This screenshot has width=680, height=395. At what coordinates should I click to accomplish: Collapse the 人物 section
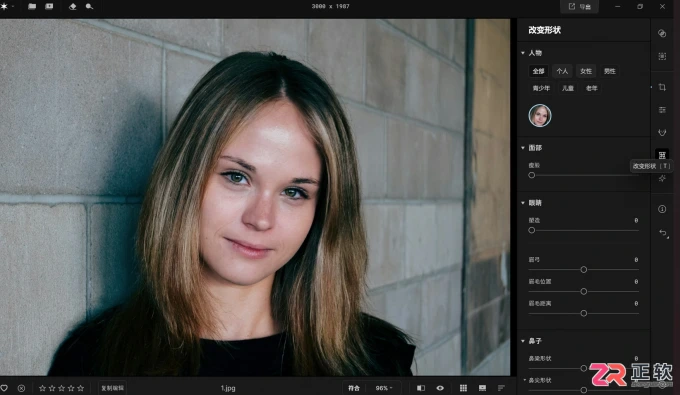tap(523, 53)
